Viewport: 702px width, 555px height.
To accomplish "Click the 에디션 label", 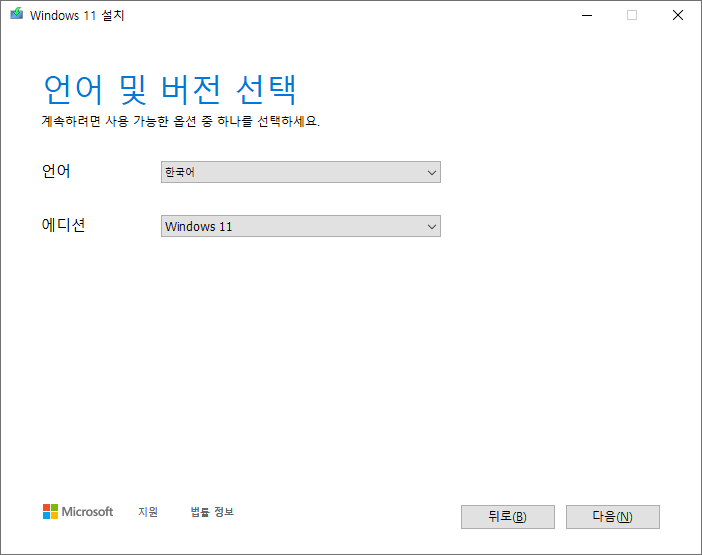I will coord(63,225).
